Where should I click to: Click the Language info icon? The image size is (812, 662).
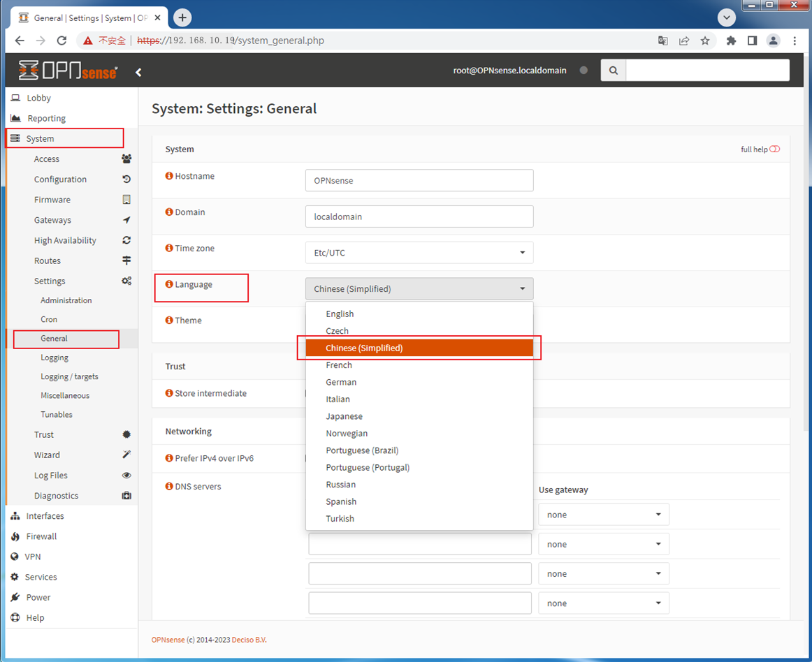(169, 284)
